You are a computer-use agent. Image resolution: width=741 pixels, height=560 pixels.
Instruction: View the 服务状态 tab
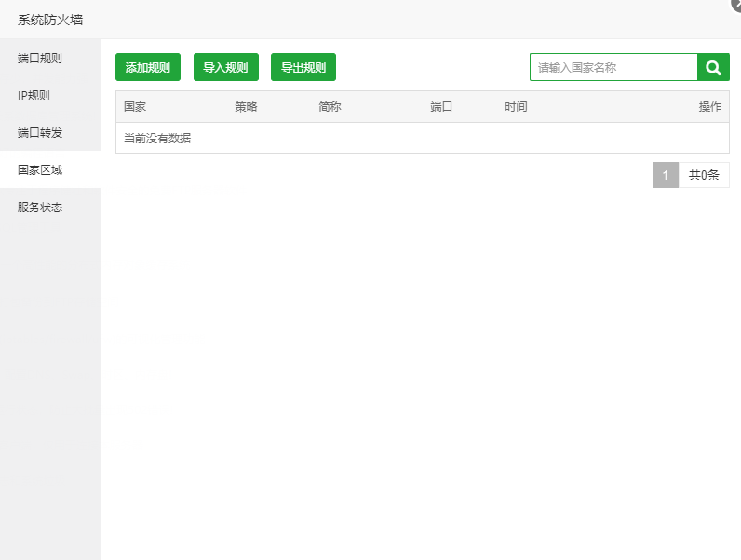click(x=40, y=207)
